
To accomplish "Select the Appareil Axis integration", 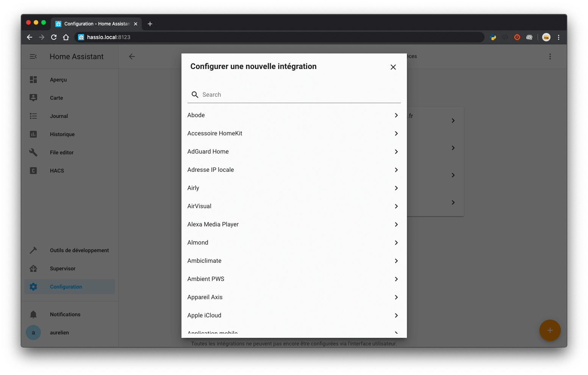I will point(294,297).
